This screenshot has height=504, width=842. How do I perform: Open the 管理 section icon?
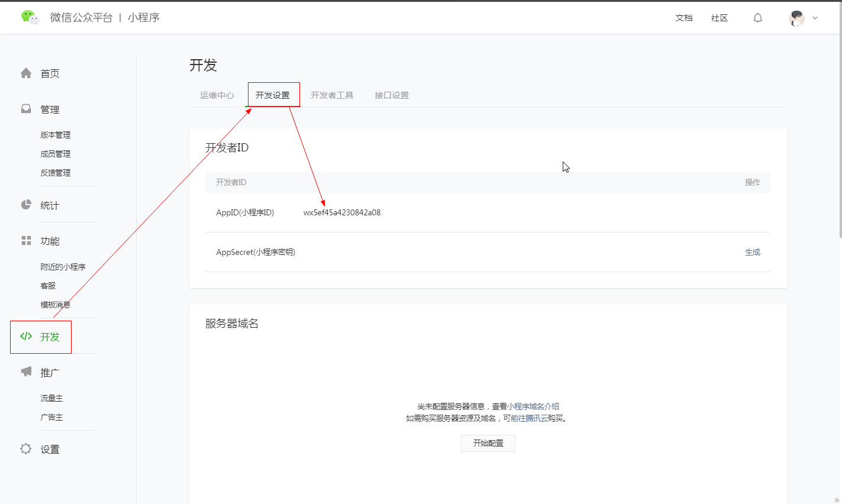pyautogui.click(x=26, y=109)
